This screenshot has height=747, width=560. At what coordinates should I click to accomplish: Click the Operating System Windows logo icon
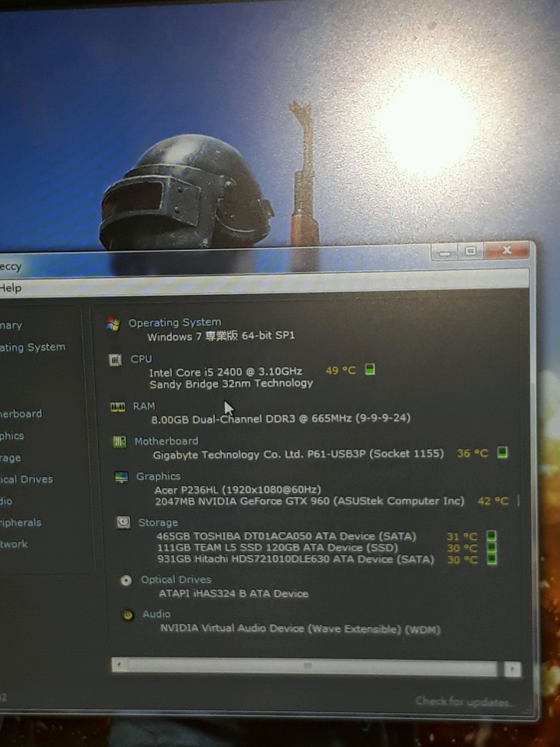[x=114, y=324]
